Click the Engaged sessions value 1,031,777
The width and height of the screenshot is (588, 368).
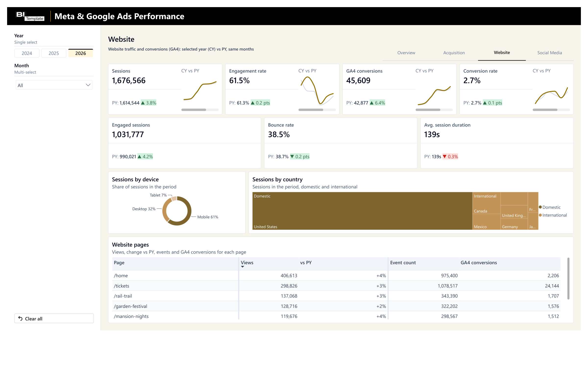click(x=128, y=134)
